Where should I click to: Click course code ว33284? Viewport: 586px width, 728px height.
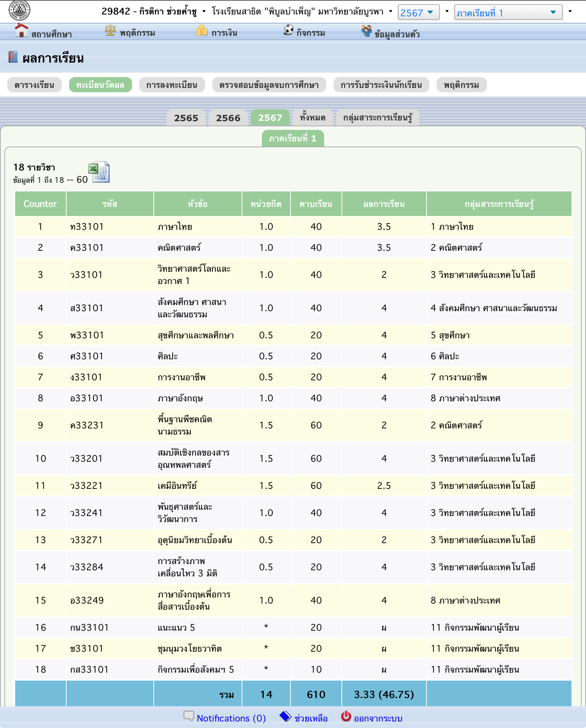87,567
